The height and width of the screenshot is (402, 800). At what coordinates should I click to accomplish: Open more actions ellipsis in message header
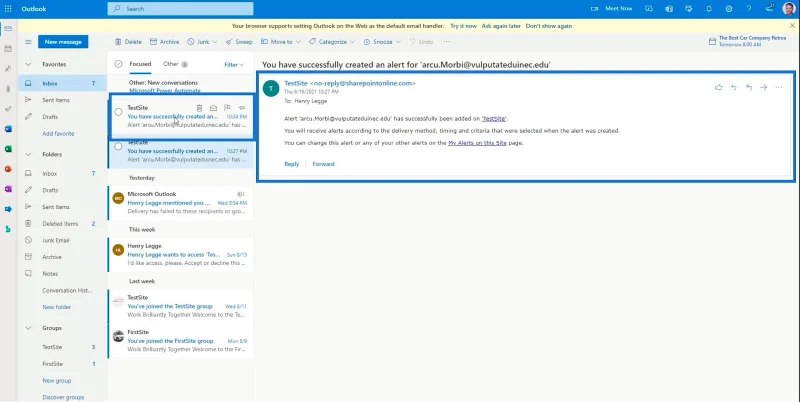(x=779, y=87)
